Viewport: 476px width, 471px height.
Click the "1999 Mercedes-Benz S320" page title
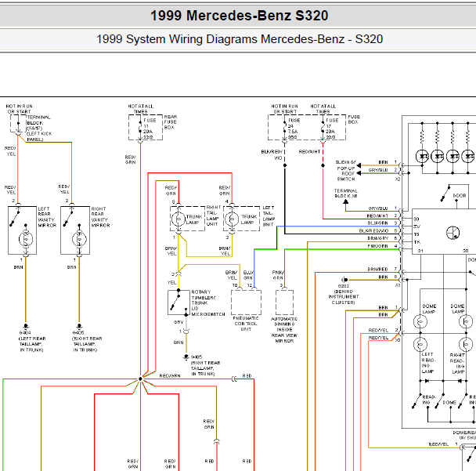240,16
